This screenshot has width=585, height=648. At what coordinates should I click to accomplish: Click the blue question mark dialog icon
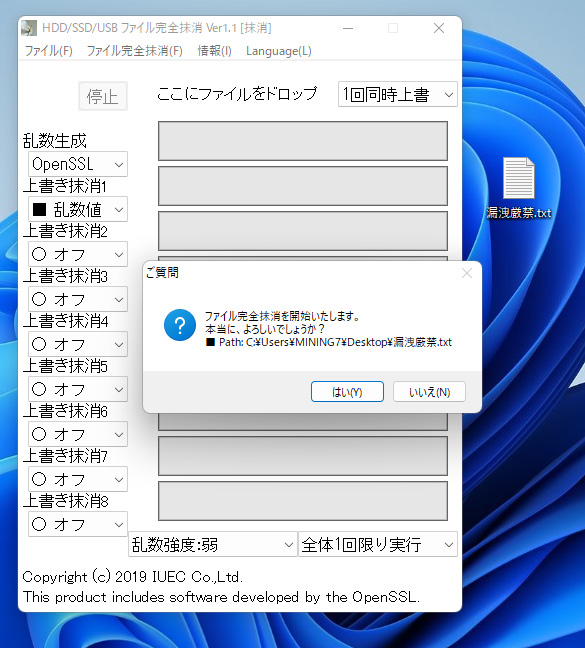coord(180,325)
